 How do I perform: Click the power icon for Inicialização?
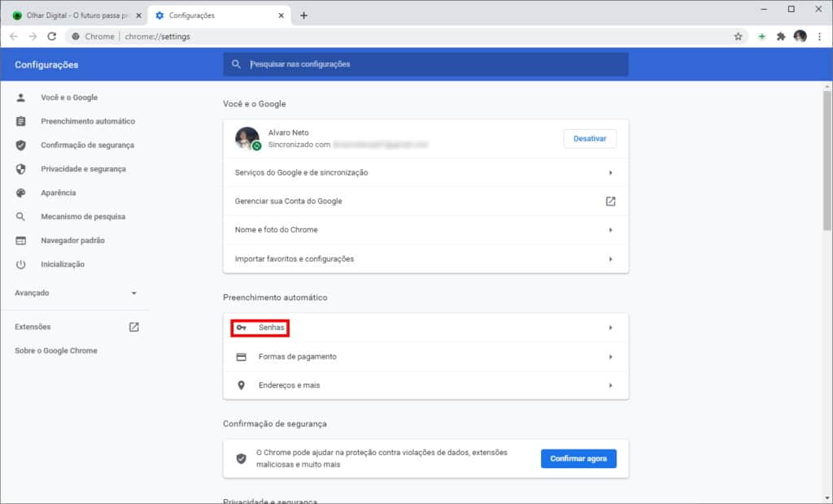pyautogui.click(x=20, y=264)
